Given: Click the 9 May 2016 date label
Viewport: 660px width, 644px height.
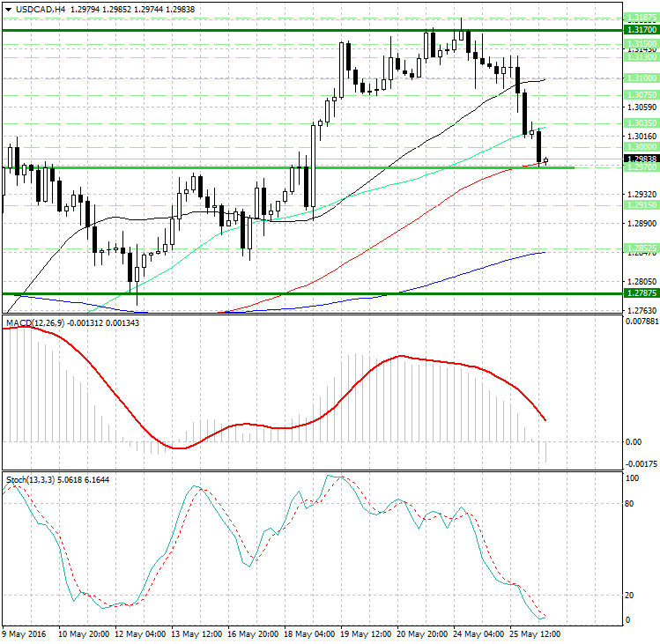Looking at the screenshot, I should pos(24,633).
